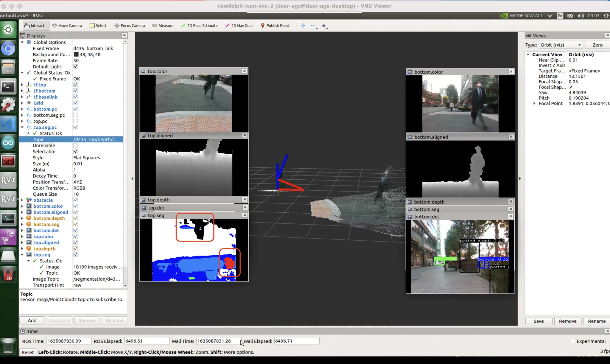Open Arduino IDE from the dock
This screenshot has width=610, height=364.
pos(8,143)
